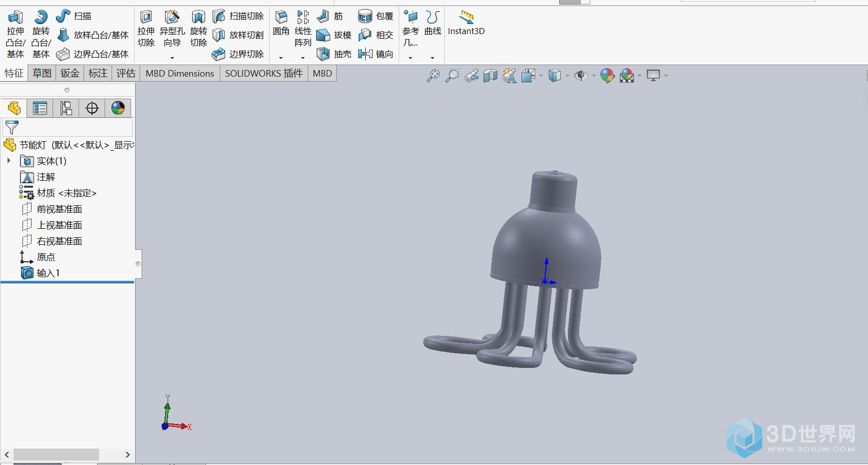The image size is (868, 465).
Task: Select the Revolved Cut (旋转切除) tool
Action: 199,29
